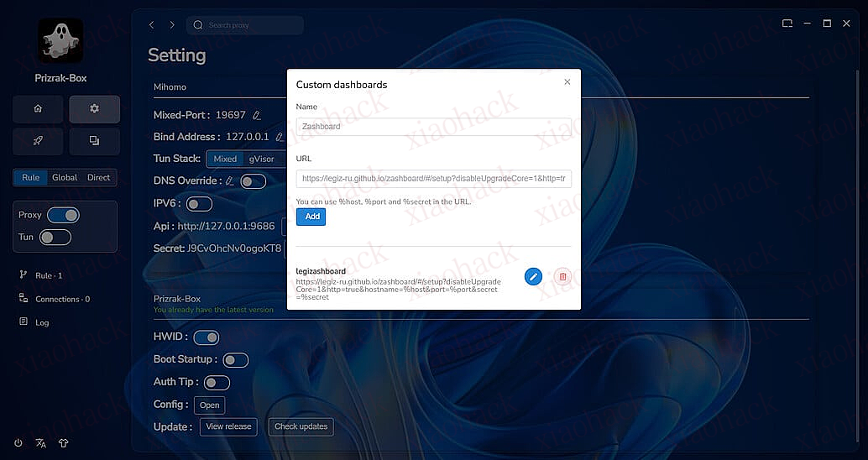Click the Add button in dialog
Viewport: 868px width, 460px height.
coord(311,217)
